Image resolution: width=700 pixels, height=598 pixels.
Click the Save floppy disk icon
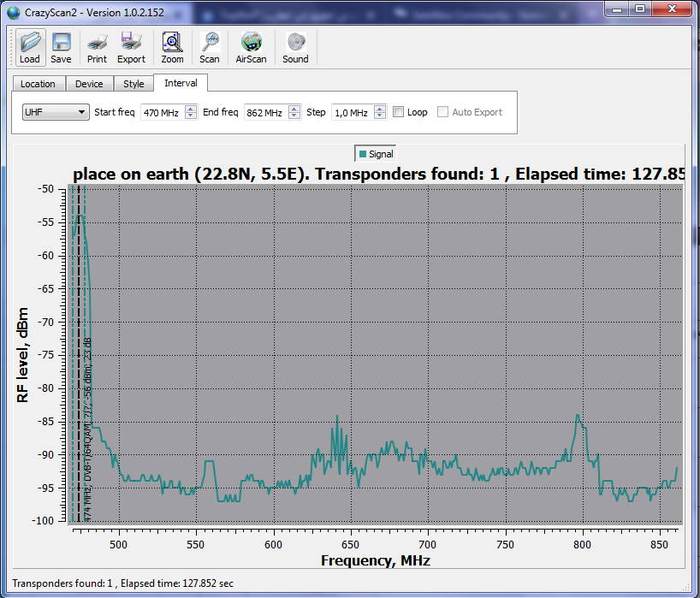click(61, 47)
